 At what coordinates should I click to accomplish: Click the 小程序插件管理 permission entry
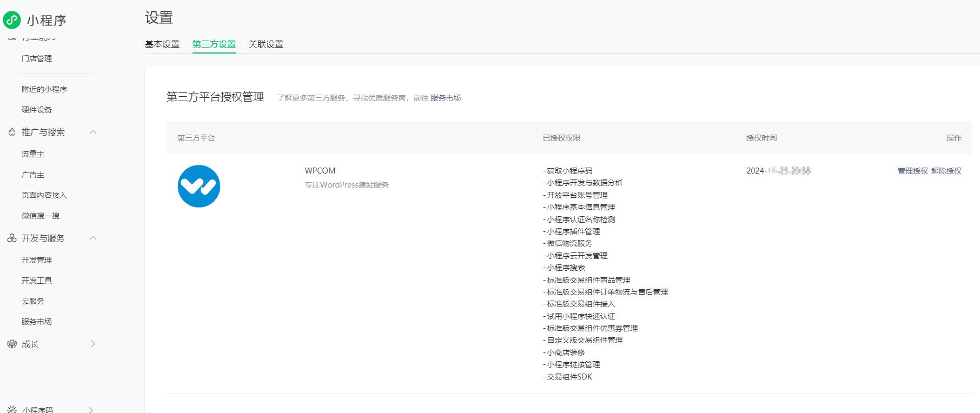[x=572, y=231]
